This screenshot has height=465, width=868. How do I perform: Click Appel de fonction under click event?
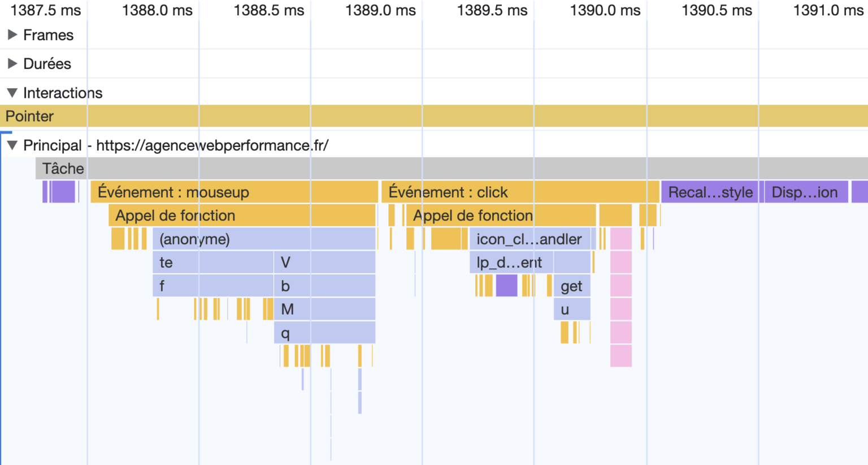pyautogui.click(x=501, y=216)
